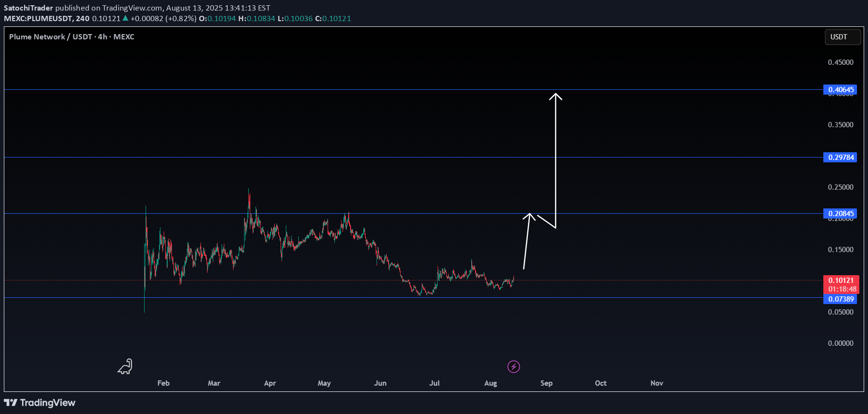Click the Feb label on time axis
Viewport: 868px width, 414px height.
pyautogui.click(x=163, y=383)
